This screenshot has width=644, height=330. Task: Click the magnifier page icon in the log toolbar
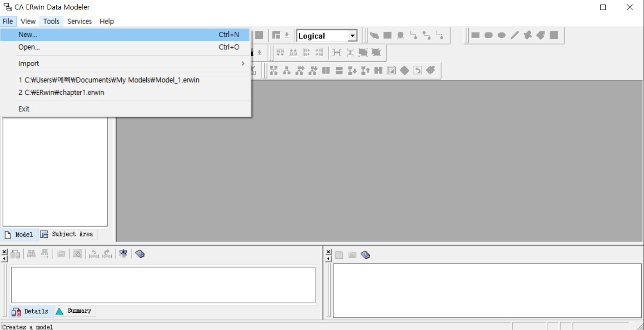(x=77, y=254)
